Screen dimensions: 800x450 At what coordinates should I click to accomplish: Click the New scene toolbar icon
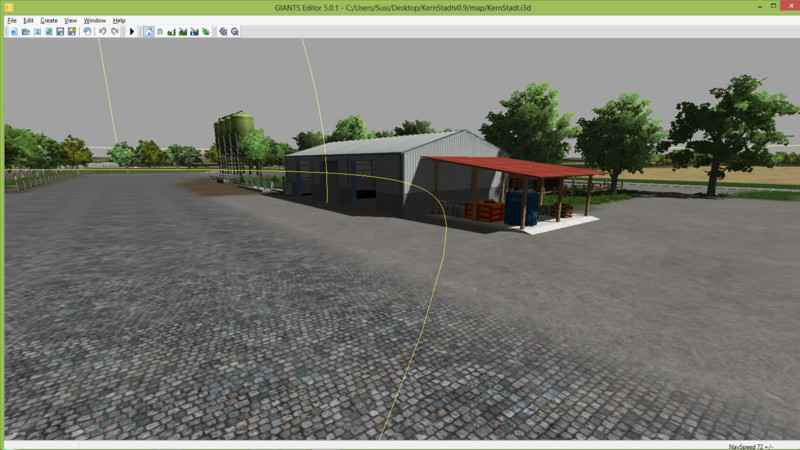(x=13, y=31)
